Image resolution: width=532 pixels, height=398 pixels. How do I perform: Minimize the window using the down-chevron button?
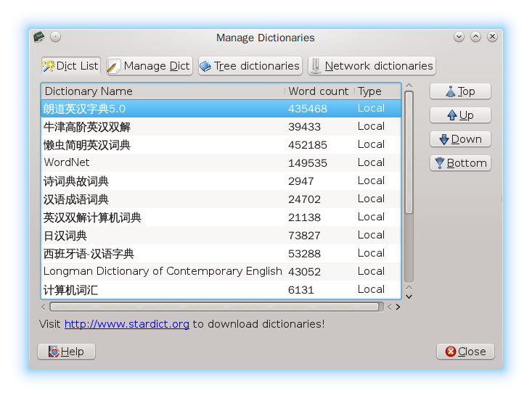(459, 37)
